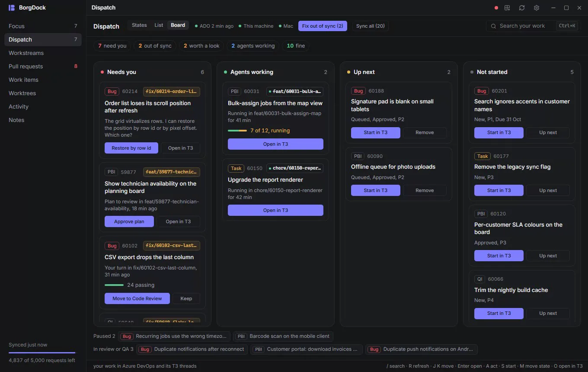Open paused item "Barcode scan on the mobile client"
Screen dimensions: 588x372
(x=283, y=336)
